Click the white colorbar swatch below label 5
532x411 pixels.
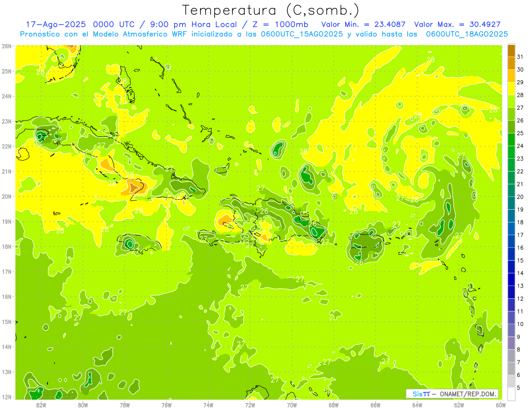[x=511, y=394]
